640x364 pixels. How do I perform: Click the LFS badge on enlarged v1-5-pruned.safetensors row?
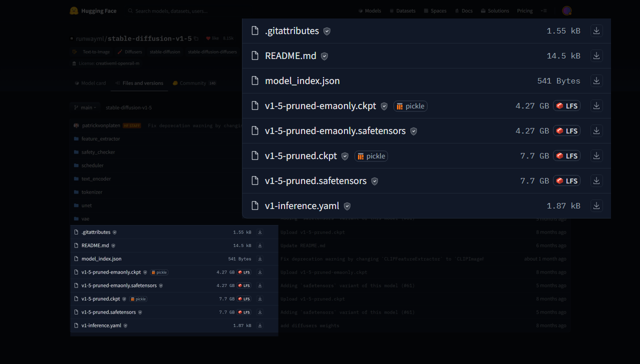566,181
